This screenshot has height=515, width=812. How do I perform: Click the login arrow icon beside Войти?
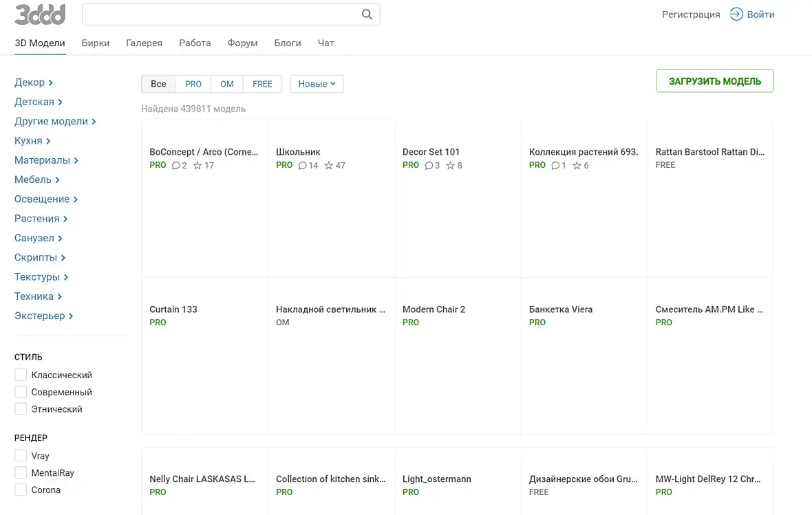pyautogui.click(x=736, y=14)
